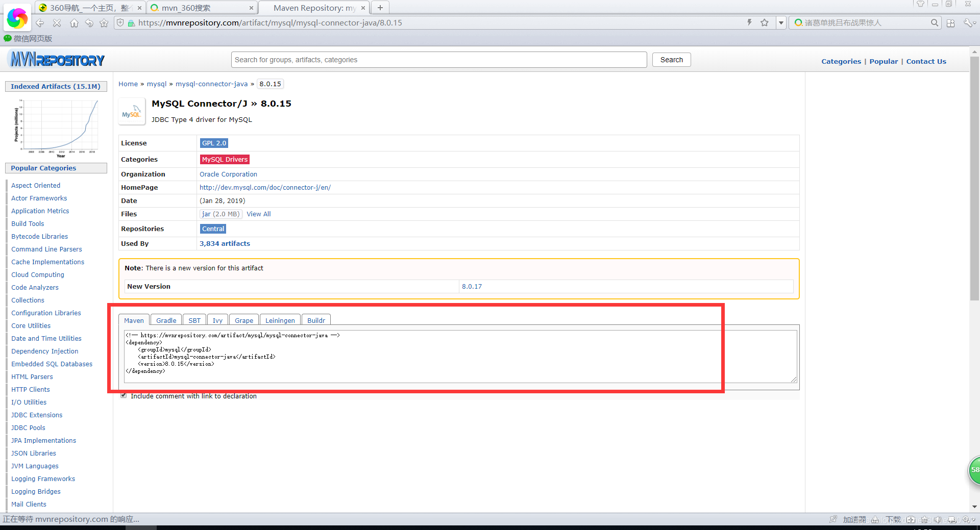
Task: Open the browser home page icon
Action: [74, 23]
